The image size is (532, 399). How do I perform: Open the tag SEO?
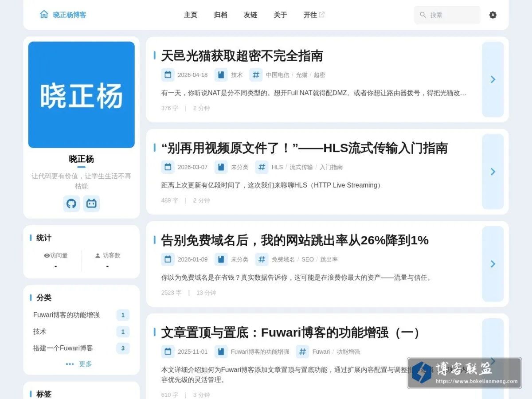(308, 259)
